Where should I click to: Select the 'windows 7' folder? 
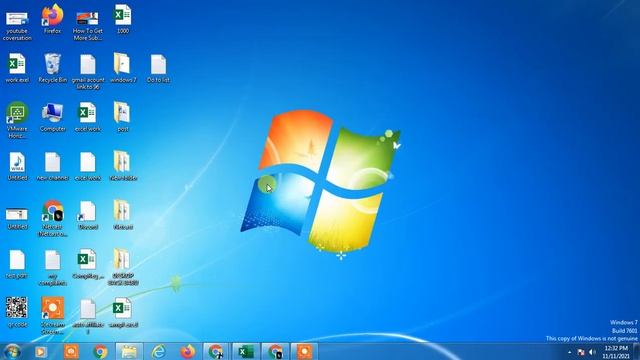point(122,68)
